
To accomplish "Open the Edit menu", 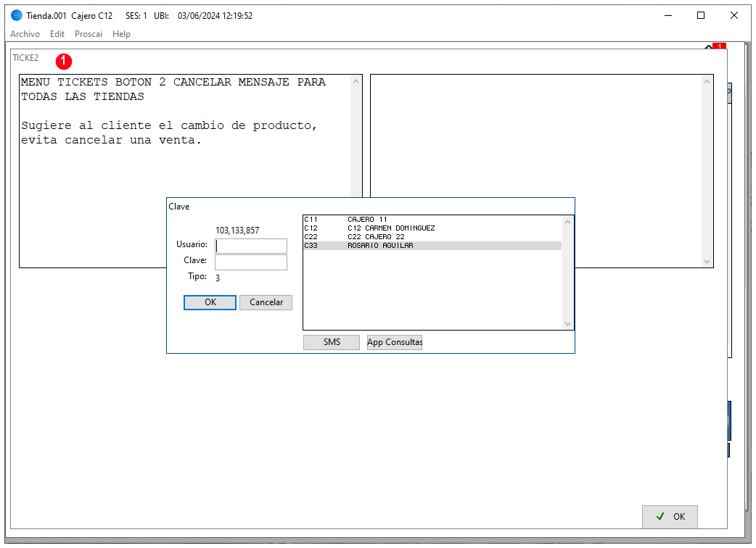I will tap(57, 34).
